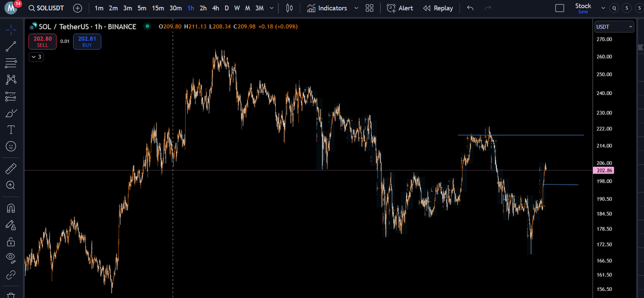Click the green market status dot
This screenshot has width=644, height=298.
pyautogui.click(x=147, y=26)
